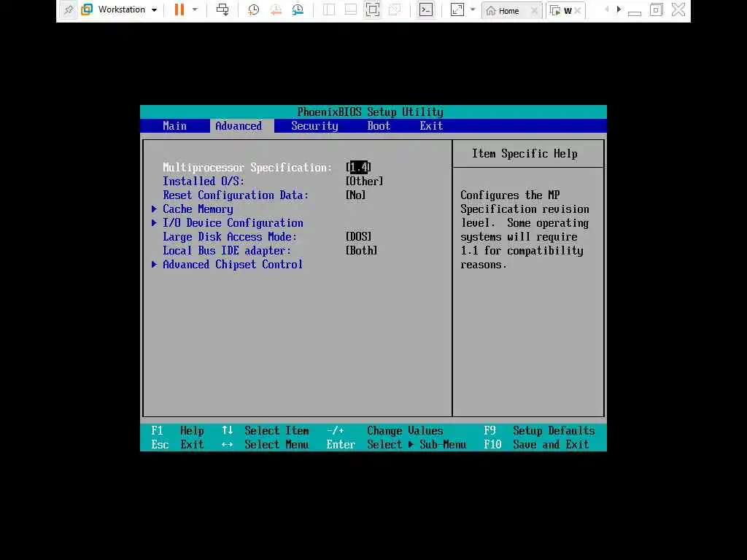Image resolution: width=747 pixels, height=560 pixels.
Task: Change Large Disk Access Mode value DOS
Action: coord(358,237)
